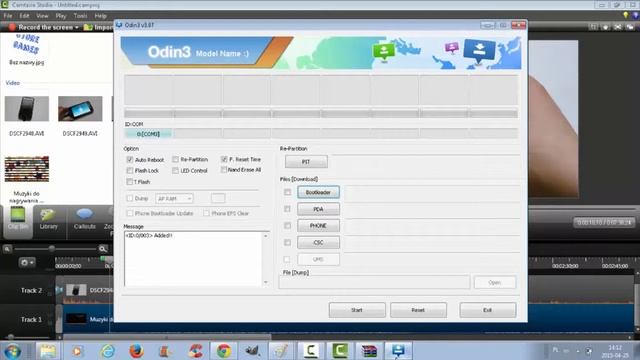Uncheck the F. Reset Time option
The image size is (640, 360).
point(224,159)
